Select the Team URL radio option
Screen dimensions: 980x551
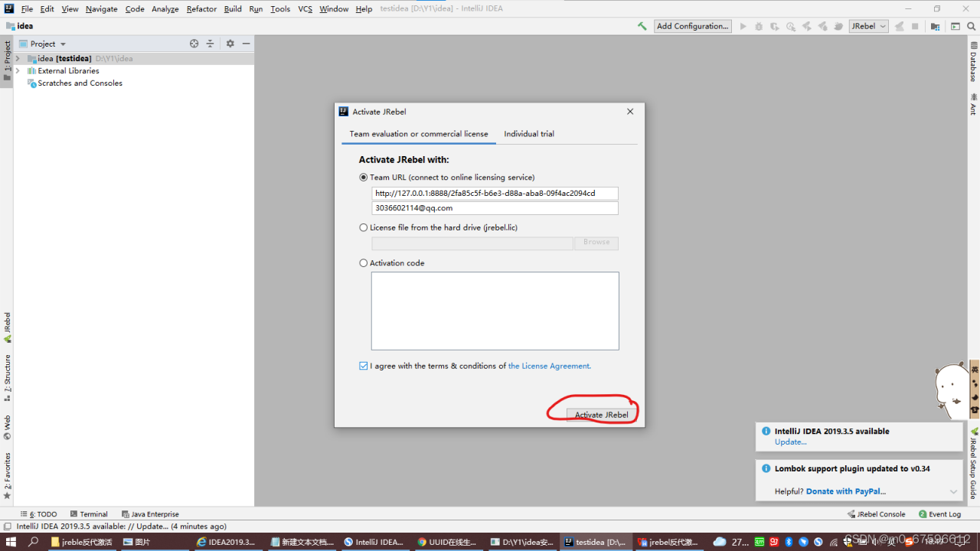[364, 178]
